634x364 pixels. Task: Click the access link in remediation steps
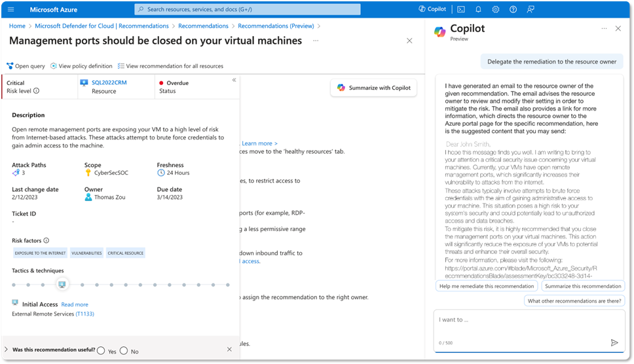[x=251, y=261]
